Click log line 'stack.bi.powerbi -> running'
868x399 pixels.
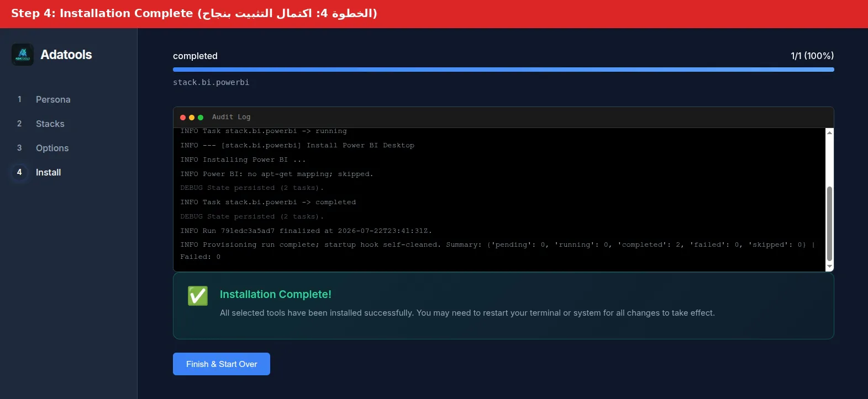click(264, 131)
